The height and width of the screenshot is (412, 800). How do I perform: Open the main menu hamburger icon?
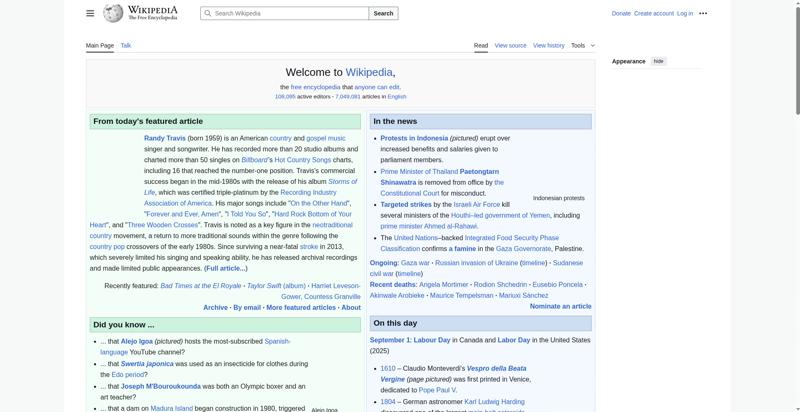(x=90, y=13)
